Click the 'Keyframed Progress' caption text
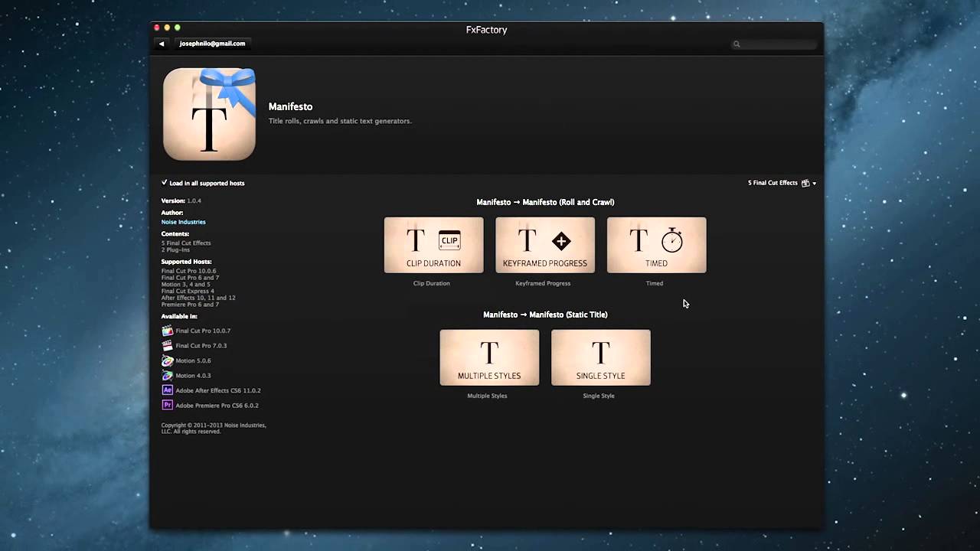 [543, 283]
